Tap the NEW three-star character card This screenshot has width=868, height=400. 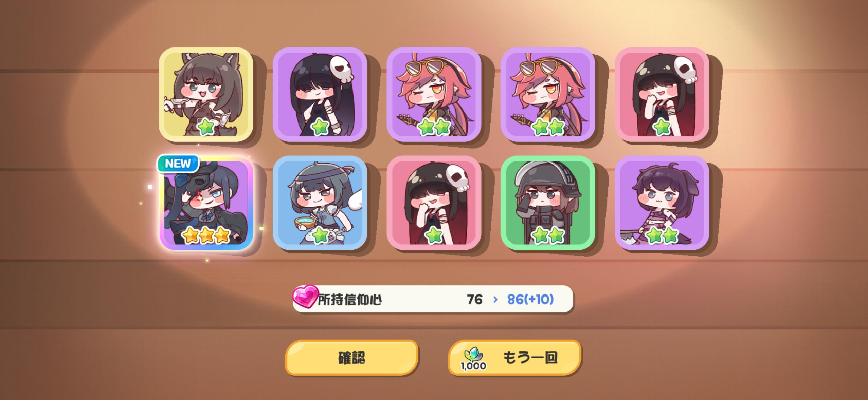pyautogui.click(x=206, y=203)
